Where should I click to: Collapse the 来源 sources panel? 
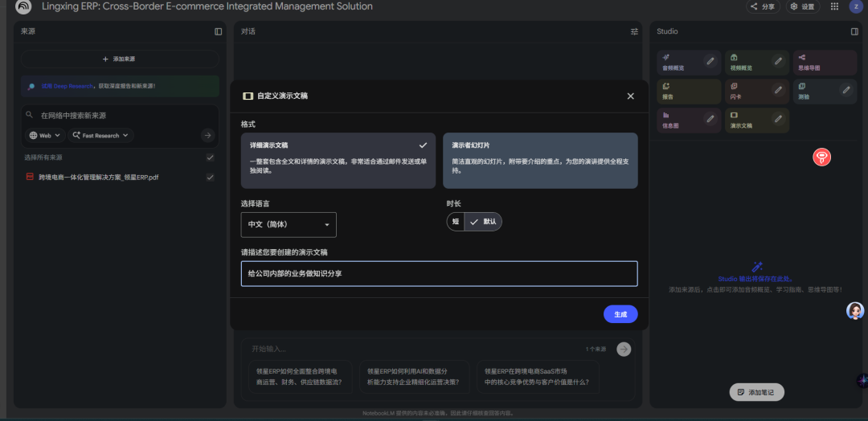click(x=218, y=31)
